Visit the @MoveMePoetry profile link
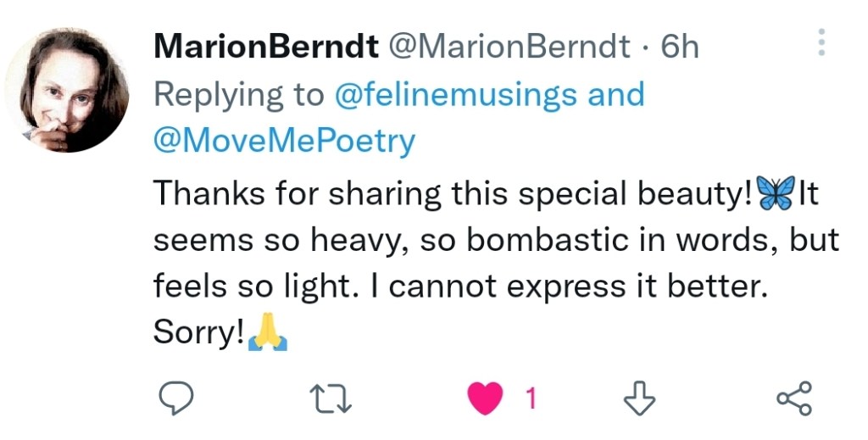Image resolution: width=868 pixels, height=440 pixels. [284, 141]
